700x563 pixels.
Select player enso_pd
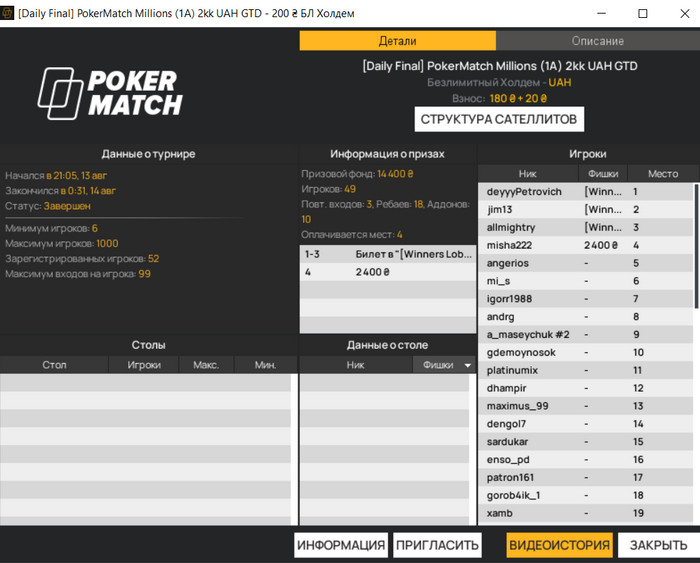click(x=585, y=460)
